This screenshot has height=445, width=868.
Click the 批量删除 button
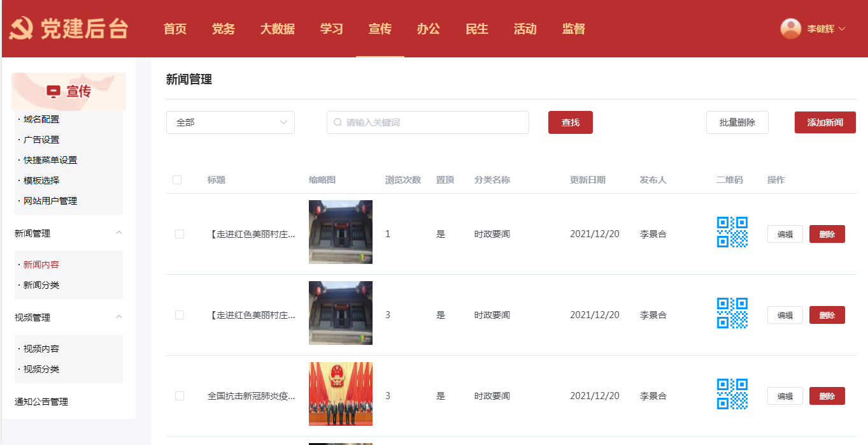pos(737,122)
